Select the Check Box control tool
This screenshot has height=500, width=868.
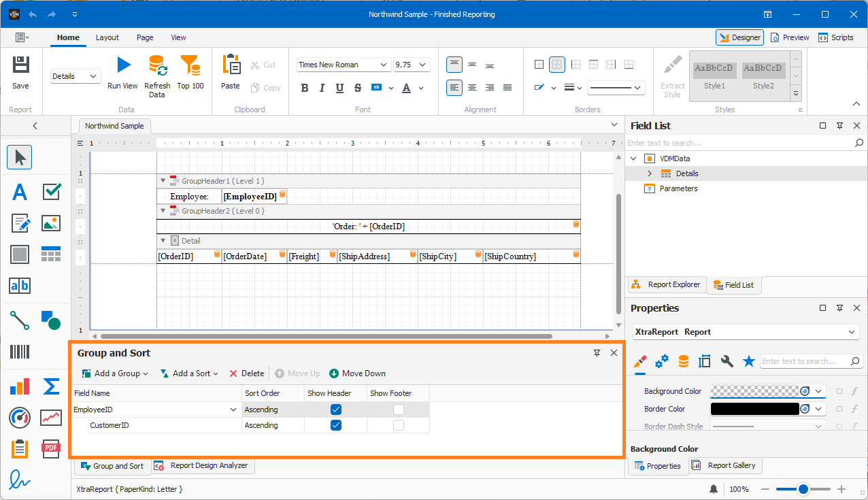click(x=51, y=192)
